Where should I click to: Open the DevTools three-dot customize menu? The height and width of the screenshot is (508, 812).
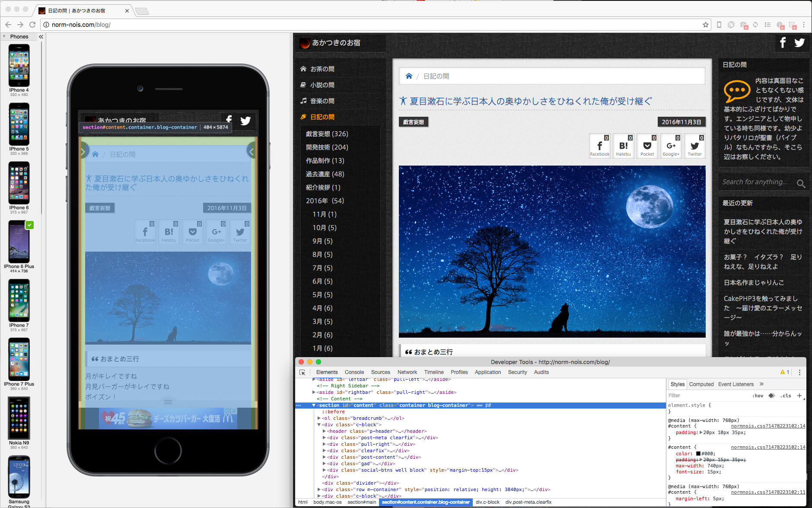[799, 372]
